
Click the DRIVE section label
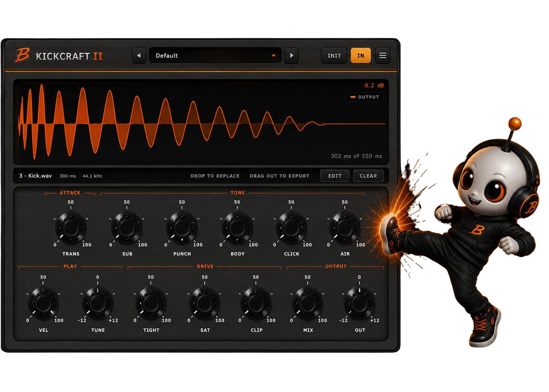[205, 266]
